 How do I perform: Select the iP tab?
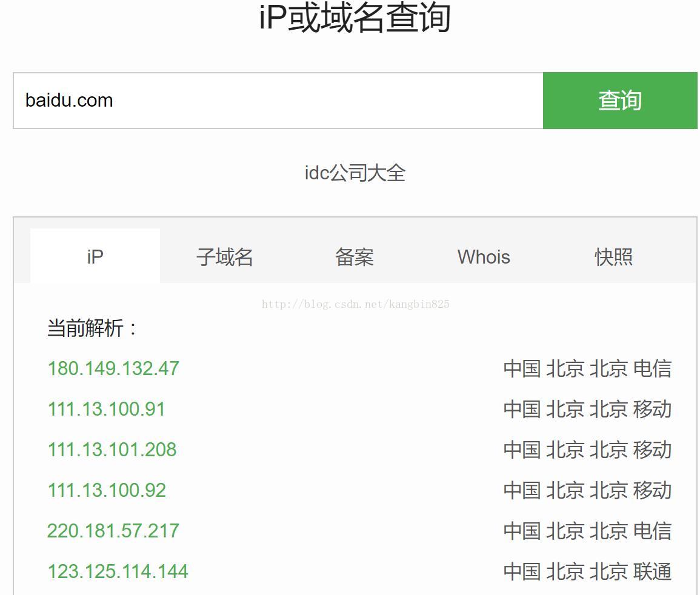pyautogui.click(x=95, y=256)
